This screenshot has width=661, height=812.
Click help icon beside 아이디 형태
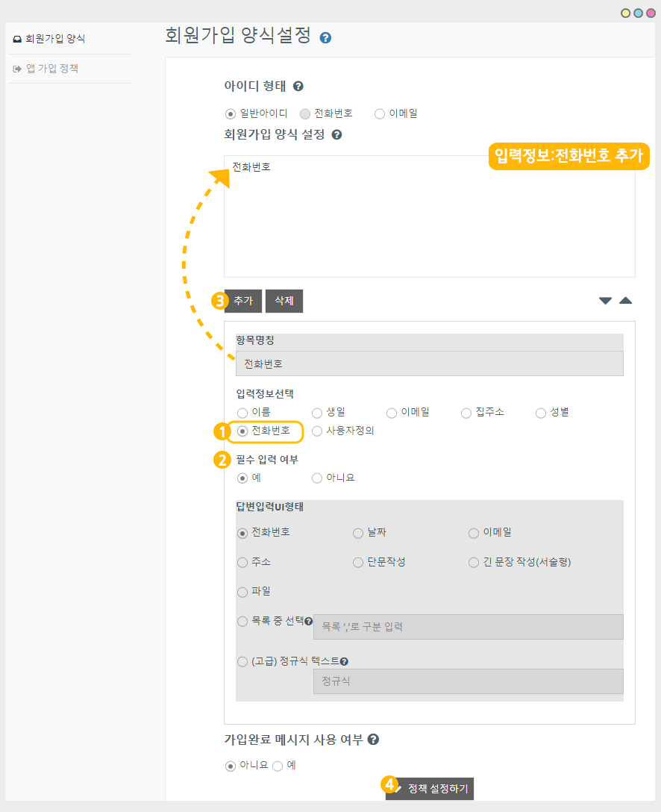coord(298,87)
